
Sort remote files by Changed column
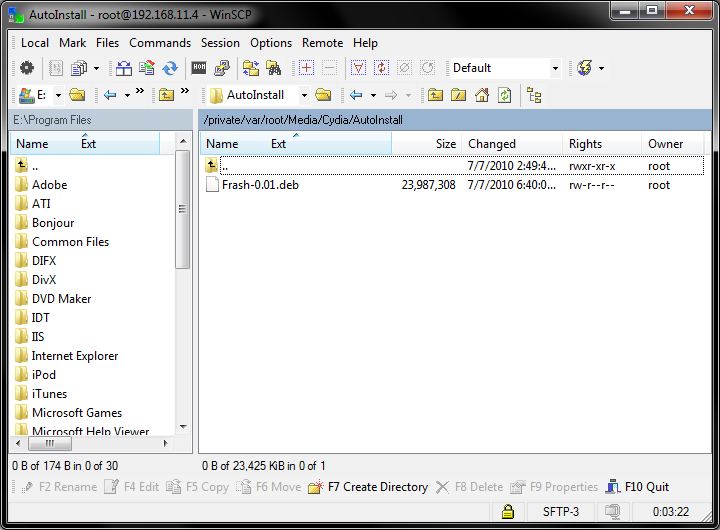[x=512, y=144]
